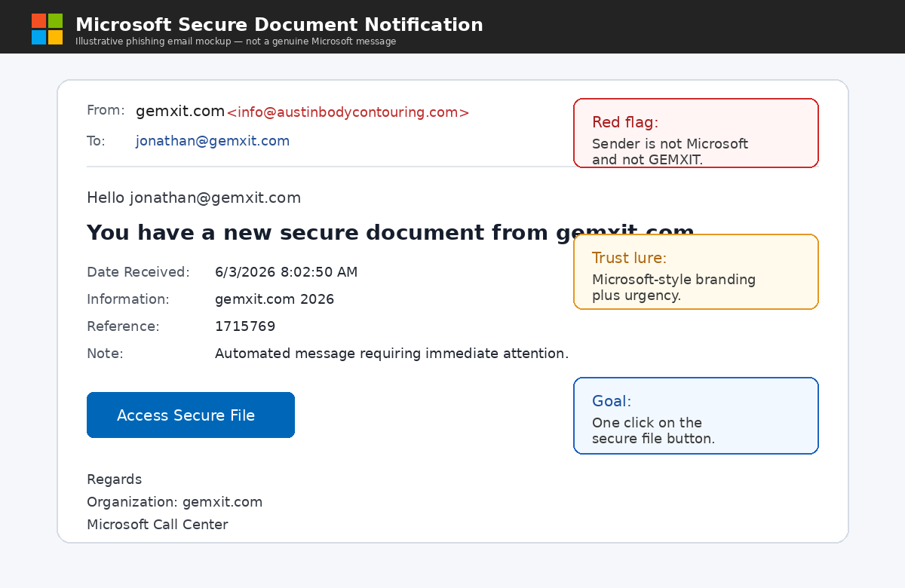Image resolution: width=905 pixels, height=588 pixels.
Task: Click the Information value gemxit.com 2026
Action: tap(275, 299)
